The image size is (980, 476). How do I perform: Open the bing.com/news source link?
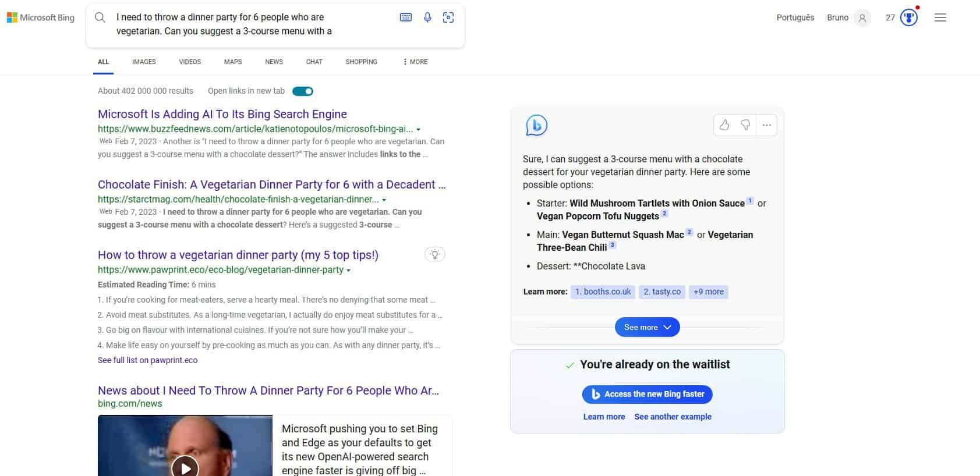tap(130, 404)
